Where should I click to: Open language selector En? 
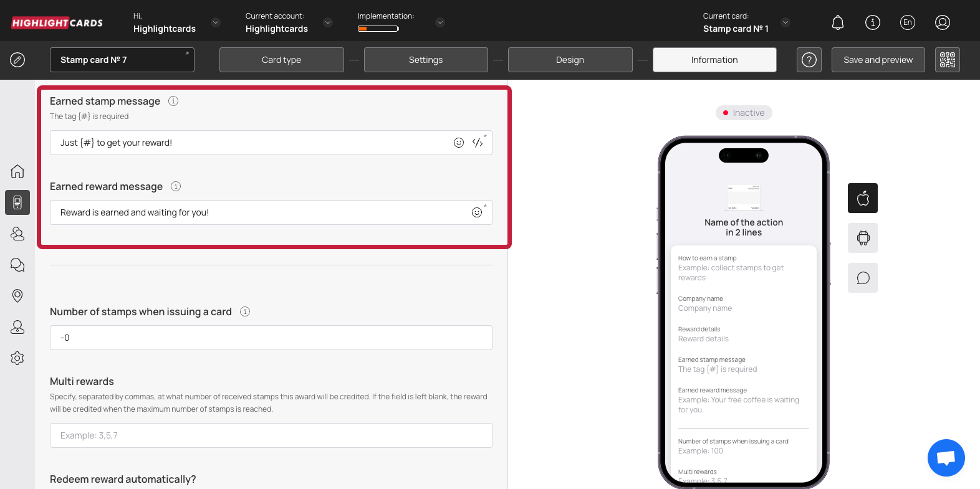[908, 23]
